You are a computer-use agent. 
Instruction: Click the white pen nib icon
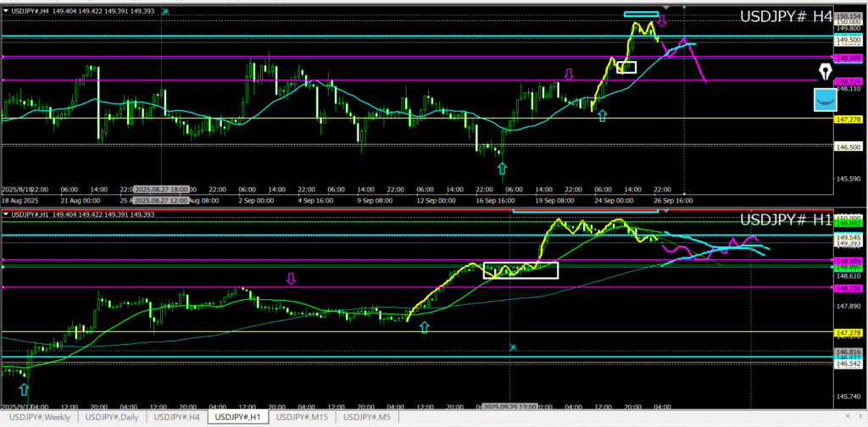824,71
